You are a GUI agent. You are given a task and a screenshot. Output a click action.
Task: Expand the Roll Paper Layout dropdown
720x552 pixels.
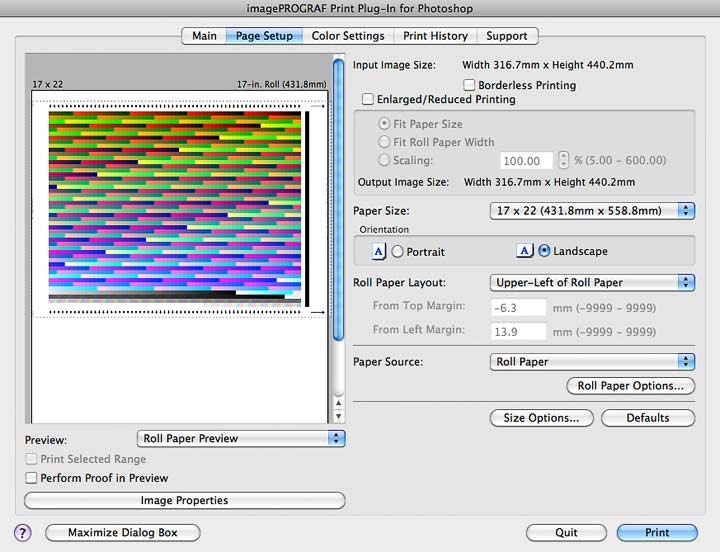pyautogui.click(x=592, y=282)
